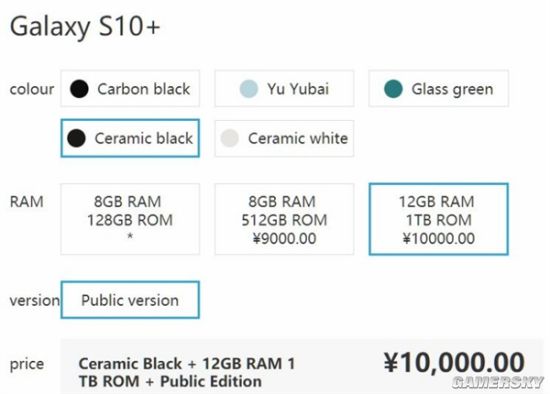The image size is (550, 394).
Task: Click the RAM section label
Action: pyautogui.click(x=27, y=202)
